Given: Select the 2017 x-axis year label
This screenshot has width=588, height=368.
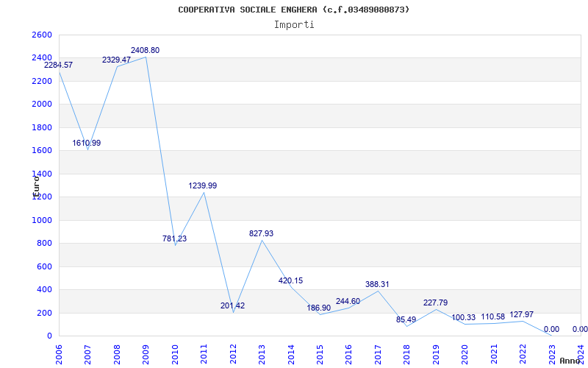Looking at the screenshot, I should [378, 355].
